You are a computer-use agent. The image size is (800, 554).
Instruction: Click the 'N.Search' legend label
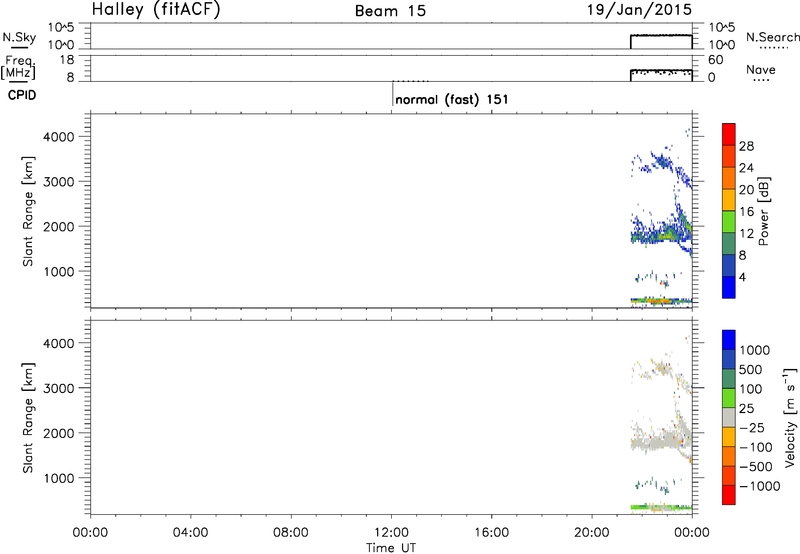coord(772,37)
